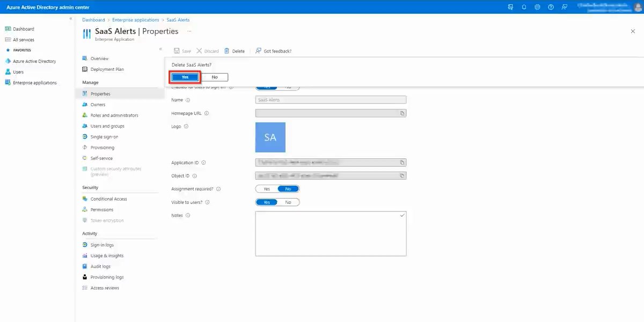Copy the Object ID value
This screenshot has height=322, width=644.
(401, 176)
